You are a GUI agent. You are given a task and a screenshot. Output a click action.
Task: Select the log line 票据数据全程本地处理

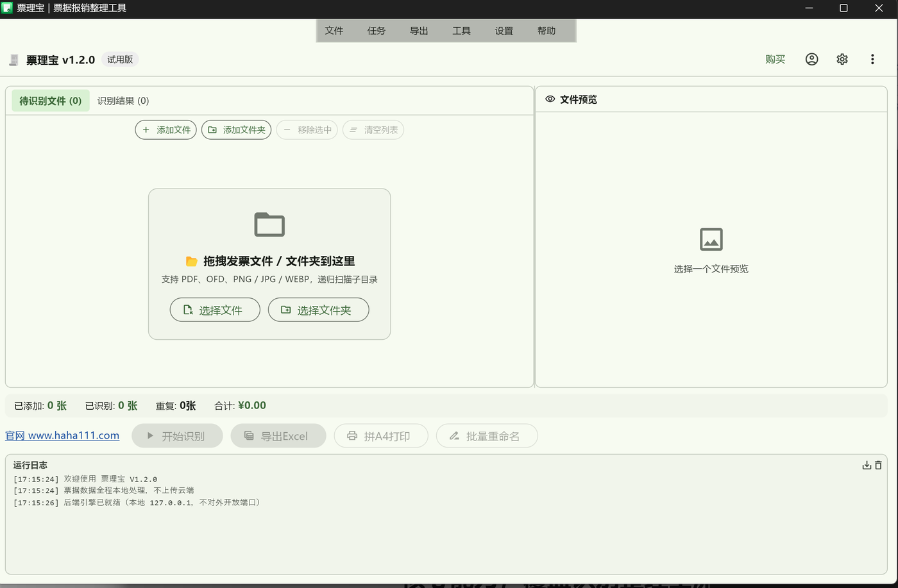coord(103,491)
